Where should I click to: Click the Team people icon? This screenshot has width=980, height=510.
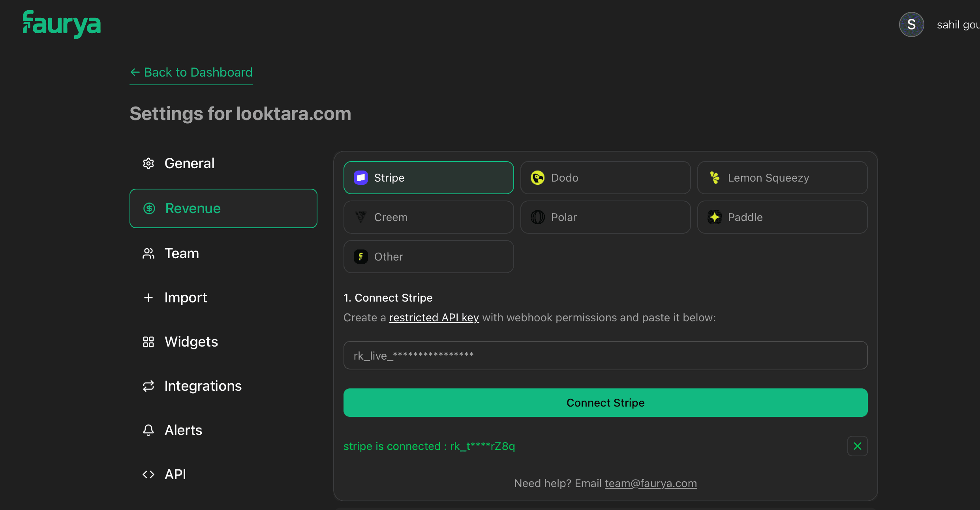[x=148, y=253]
